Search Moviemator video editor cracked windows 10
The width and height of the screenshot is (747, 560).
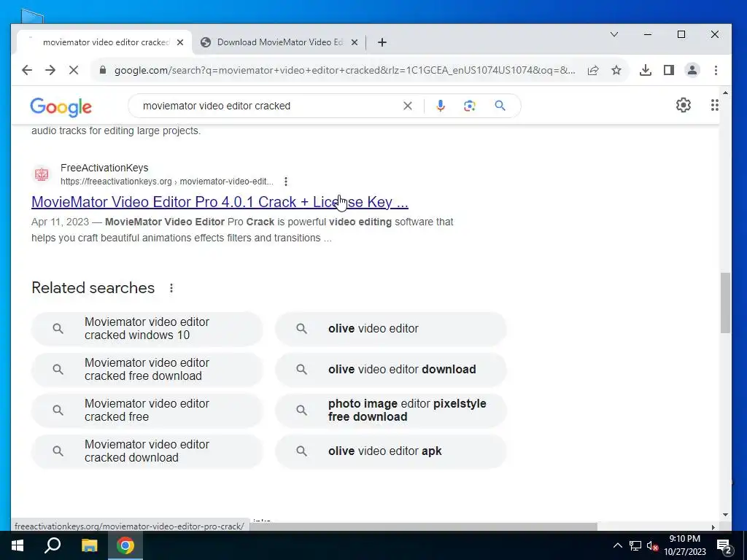click(147, 329)
